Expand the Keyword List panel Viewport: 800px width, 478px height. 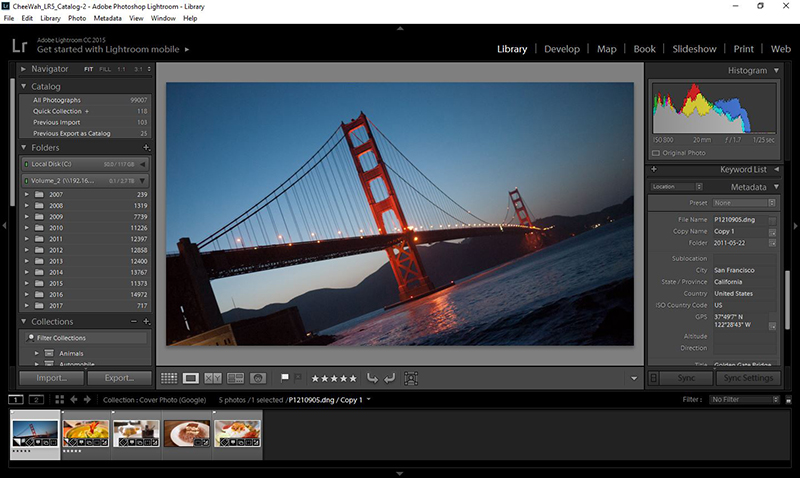tap(776, 169)
